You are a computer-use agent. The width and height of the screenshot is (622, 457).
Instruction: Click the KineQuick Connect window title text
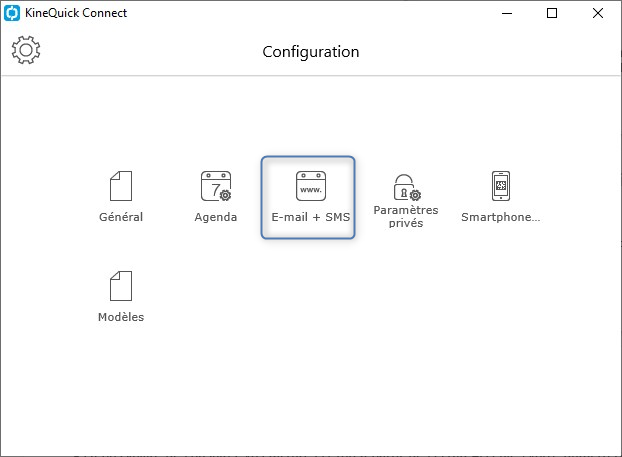pyautogui.click(x=76, y=13)
